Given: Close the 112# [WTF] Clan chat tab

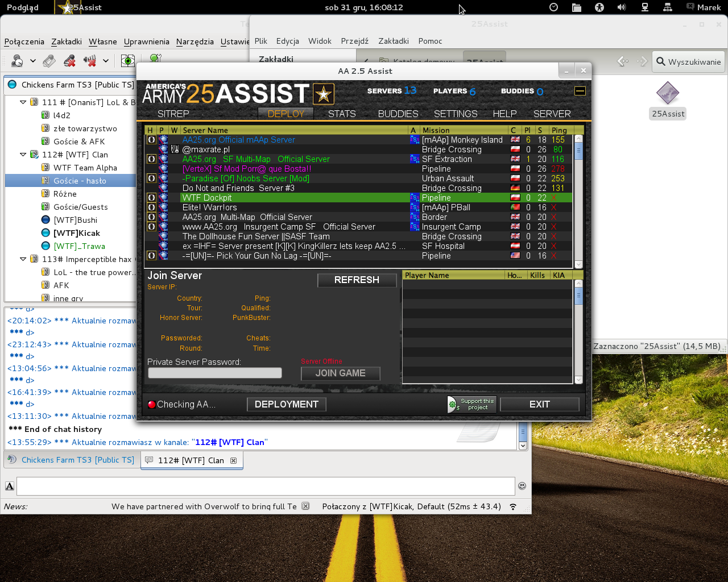Looking at the screenshot, I should pyautogui.click(x=233, y=460).
